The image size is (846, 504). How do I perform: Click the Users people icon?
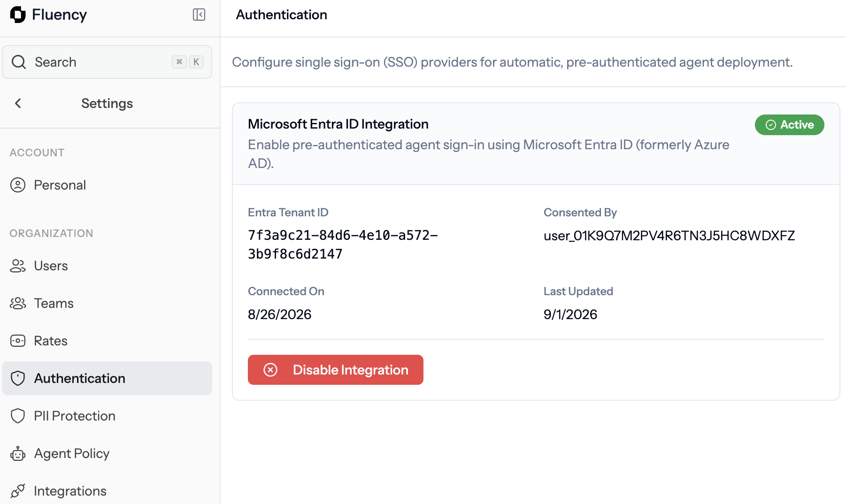[x=18, y=266]
